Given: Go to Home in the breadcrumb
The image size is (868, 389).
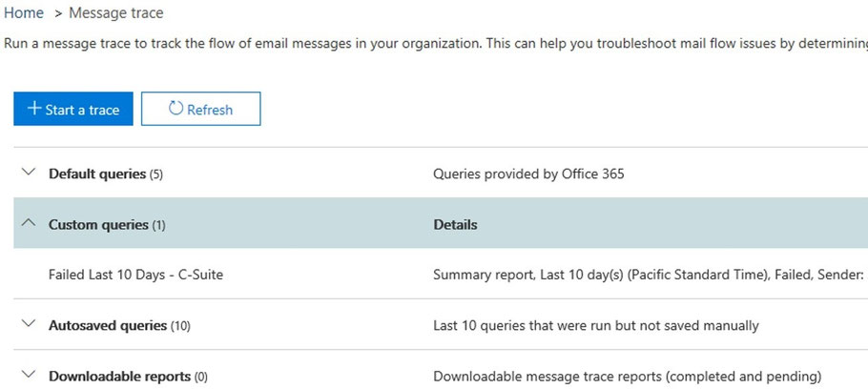Looking at the screenshot, I should 24,13.
